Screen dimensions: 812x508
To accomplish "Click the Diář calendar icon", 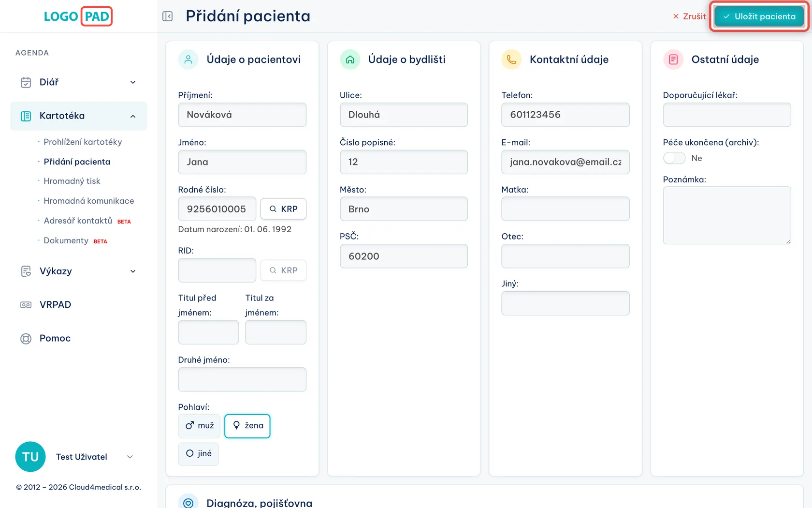I will (26, 82).
